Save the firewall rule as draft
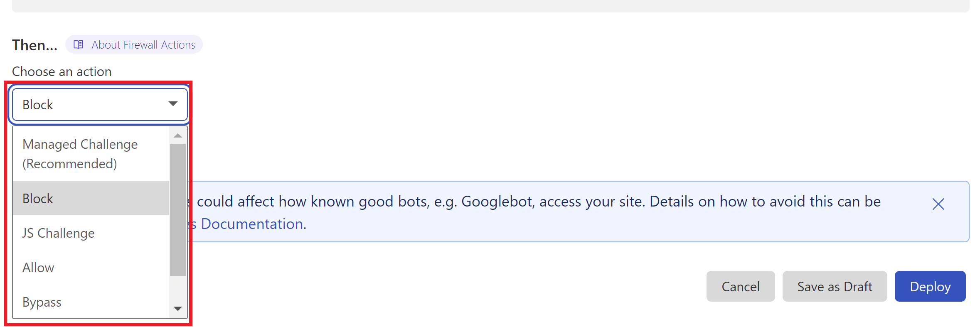Screen dimensions: 980x327 pos(835,286)
